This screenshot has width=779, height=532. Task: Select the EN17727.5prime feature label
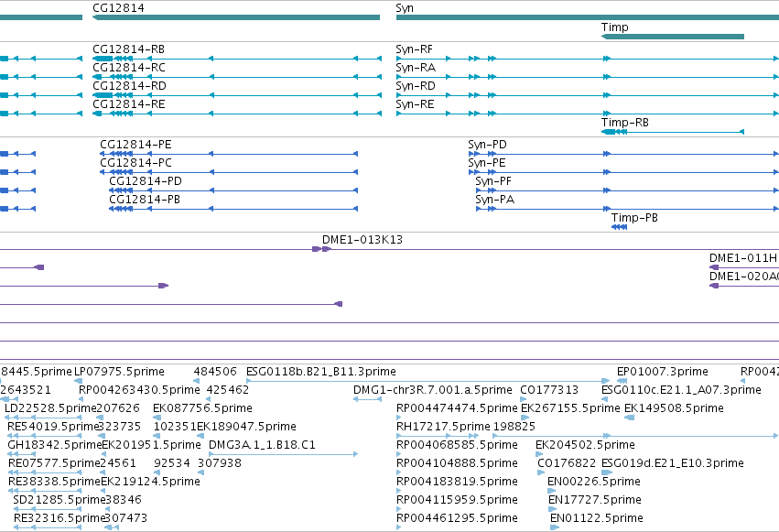pos(595,500)
